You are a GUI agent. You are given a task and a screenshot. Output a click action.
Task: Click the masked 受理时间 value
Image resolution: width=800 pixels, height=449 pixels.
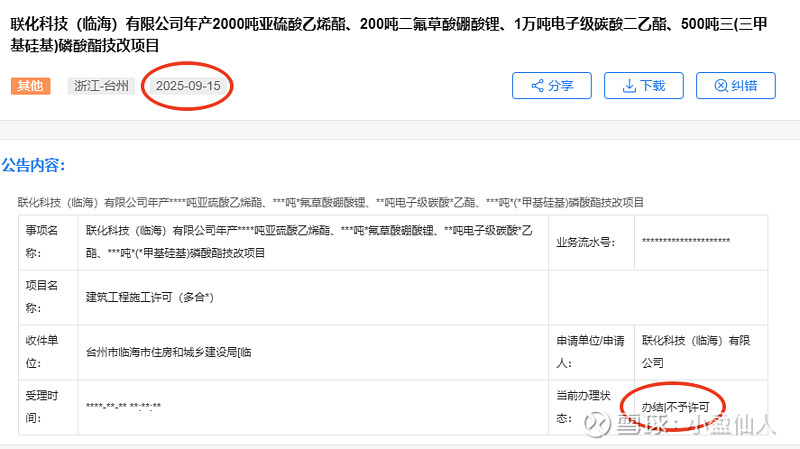coord(123,407)
